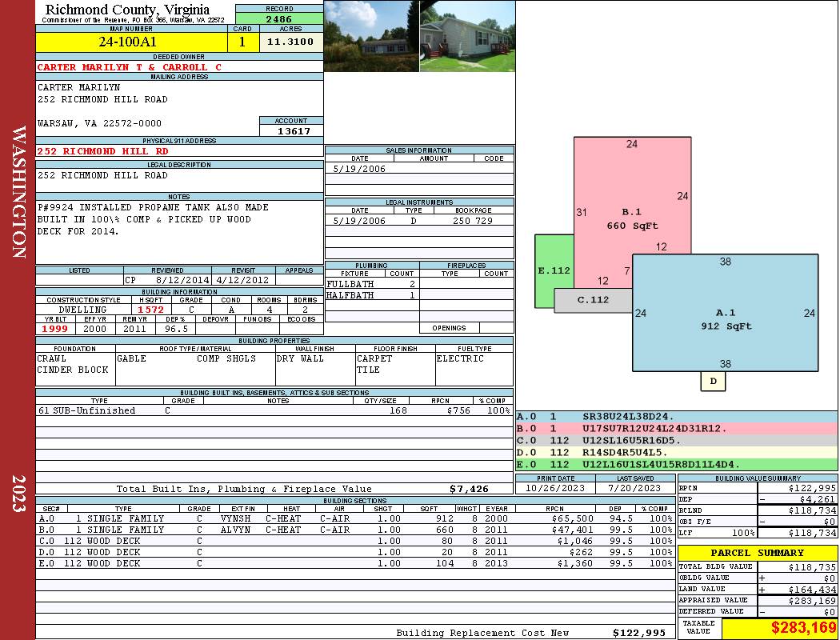Click the green E.112 deck sketch area

click(x=554, y=270)
